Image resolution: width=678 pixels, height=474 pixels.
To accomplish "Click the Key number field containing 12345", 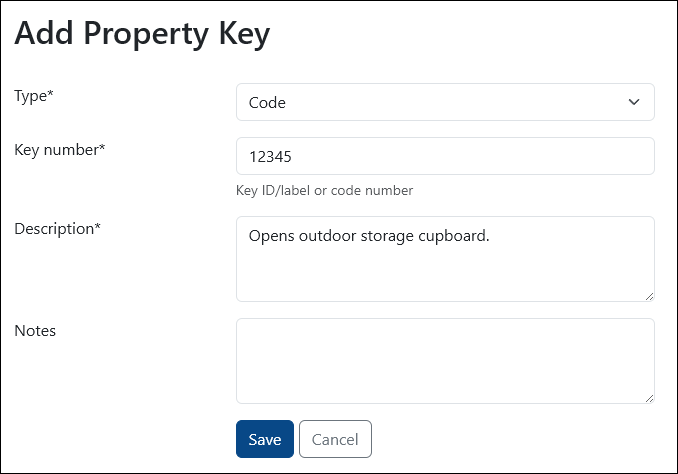I will click(445, 156).
